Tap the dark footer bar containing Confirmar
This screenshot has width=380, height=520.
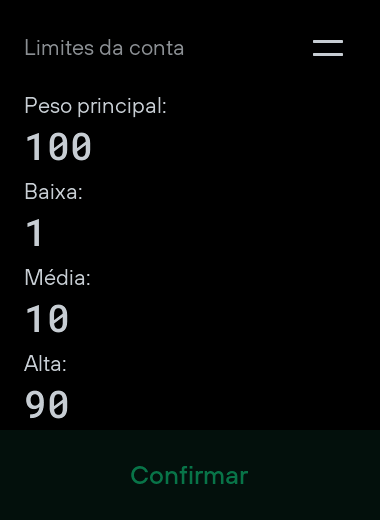pos(190,475)
